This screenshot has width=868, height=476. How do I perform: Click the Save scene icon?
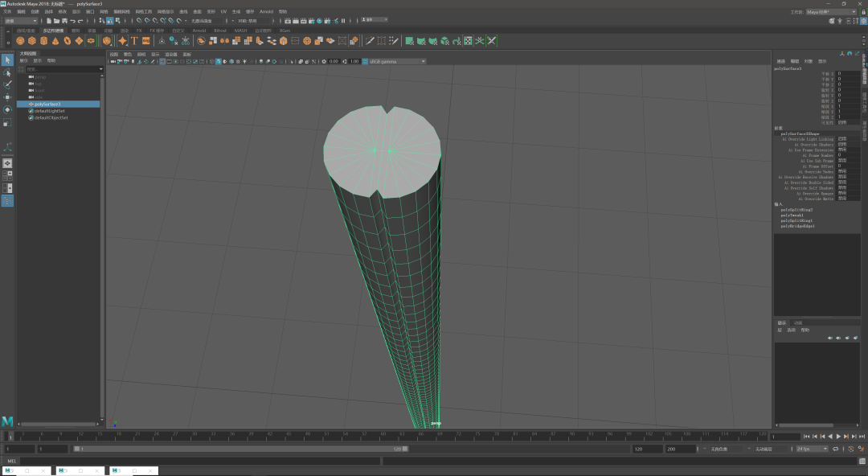pyautogui.click(x=64, y=20)
